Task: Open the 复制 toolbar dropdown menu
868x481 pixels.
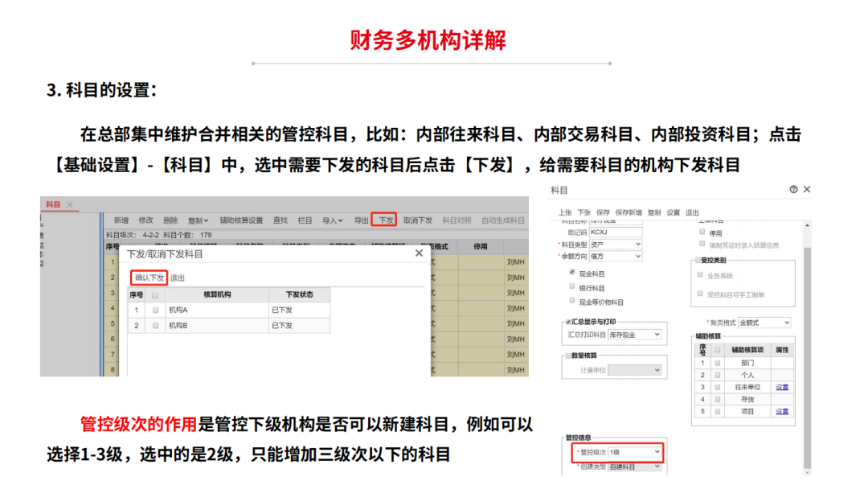Action: (198, 220)
